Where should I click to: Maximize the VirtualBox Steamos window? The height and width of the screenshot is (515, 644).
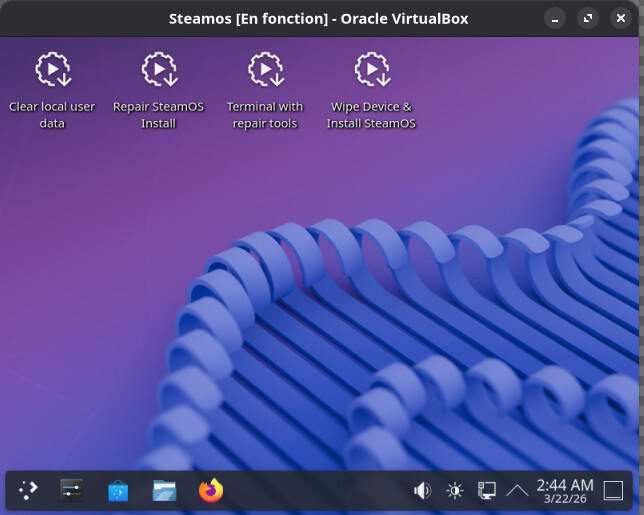pyautogui.click(x=590, y=18)
